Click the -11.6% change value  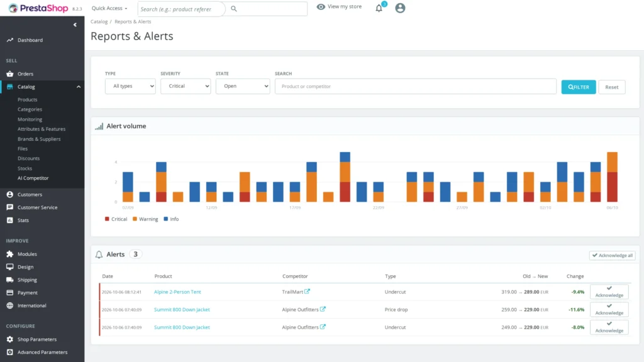pos(576,309)
